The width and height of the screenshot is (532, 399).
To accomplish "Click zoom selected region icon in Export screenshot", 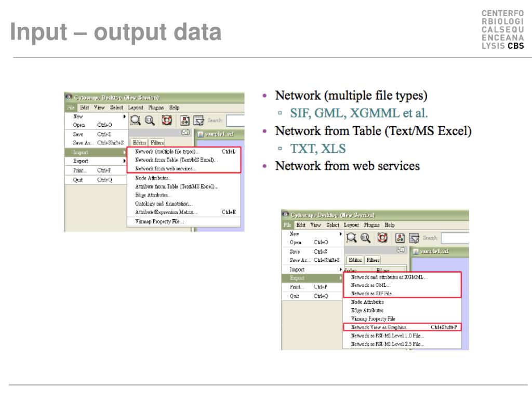I will pyautogui.click(x=351, y=237).
